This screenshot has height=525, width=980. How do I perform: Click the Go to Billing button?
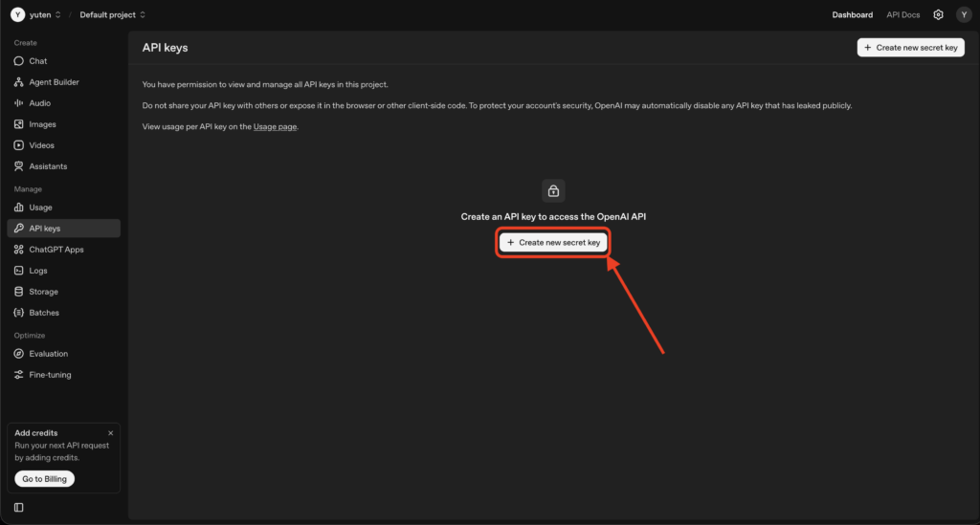coord(44,478)
